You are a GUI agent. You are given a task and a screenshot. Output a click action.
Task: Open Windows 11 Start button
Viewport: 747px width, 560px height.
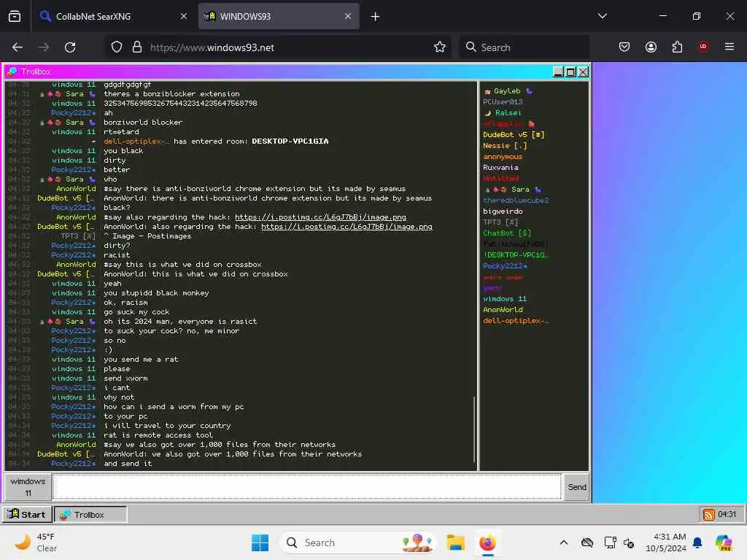click(x=260, y=542)
